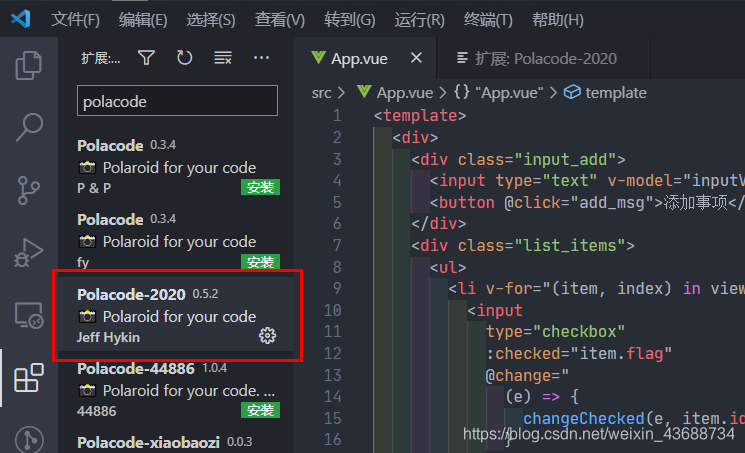Click the VS Code logo icon
This screenshot has width=745, height=453.
coord(20,19)
